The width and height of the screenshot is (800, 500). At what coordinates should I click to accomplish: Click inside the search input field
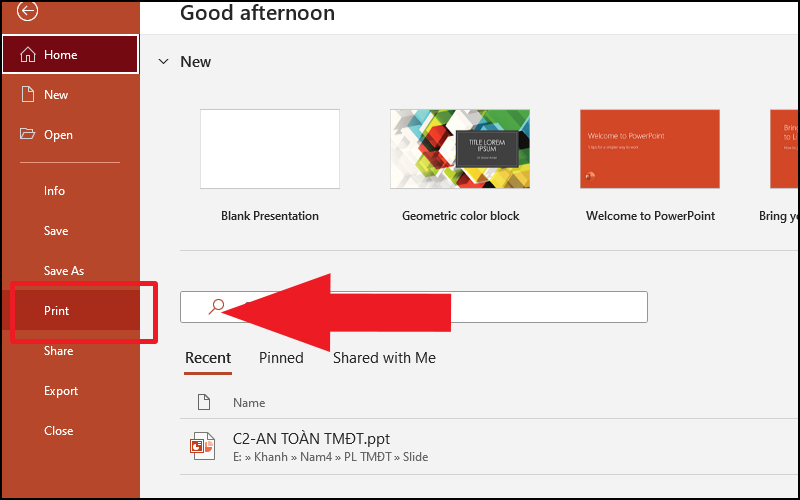pyautogui.click(x=414, y=307)
